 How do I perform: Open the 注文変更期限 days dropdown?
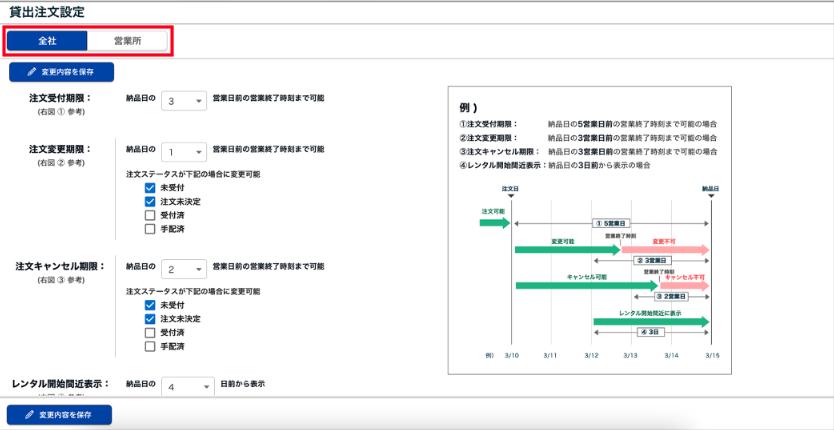click(x=184, y=151)
